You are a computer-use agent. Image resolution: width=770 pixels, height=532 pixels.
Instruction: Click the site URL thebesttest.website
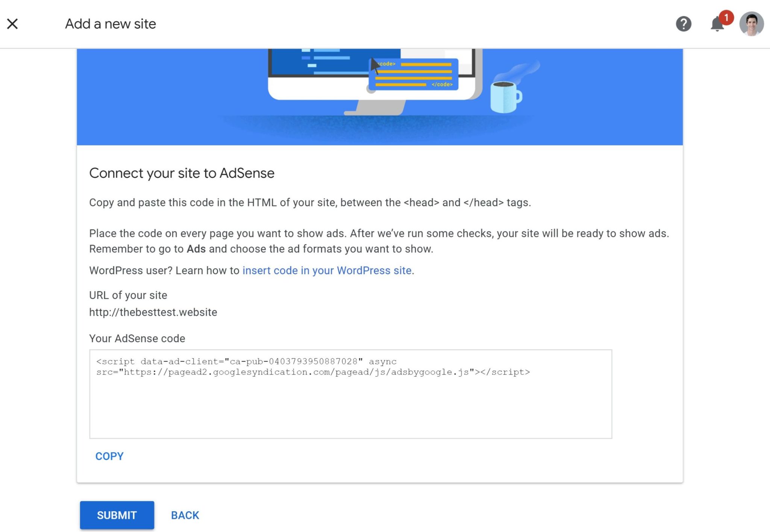153,312
